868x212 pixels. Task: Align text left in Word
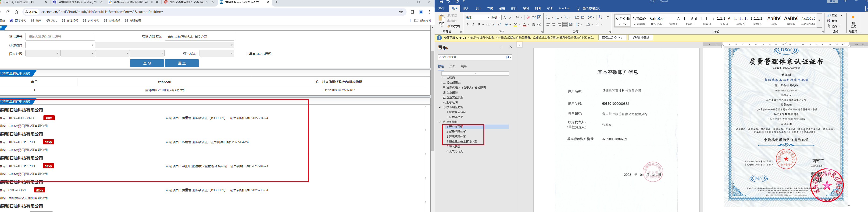coord(548,24)
